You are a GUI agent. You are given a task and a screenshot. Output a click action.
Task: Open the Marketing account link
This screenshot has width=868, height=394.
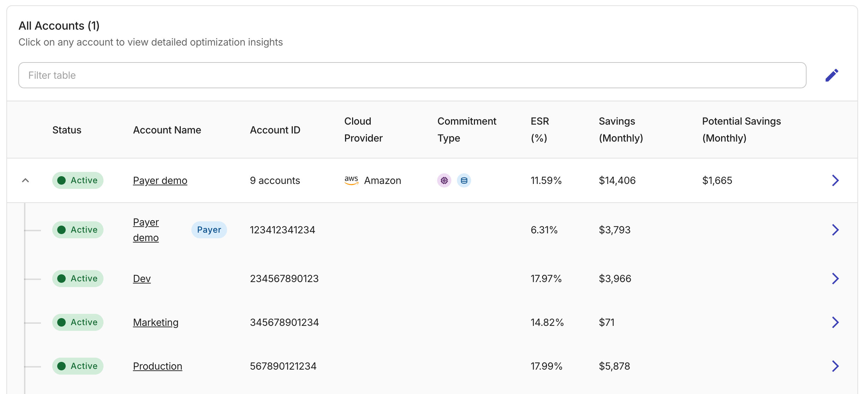pos(155,322)
